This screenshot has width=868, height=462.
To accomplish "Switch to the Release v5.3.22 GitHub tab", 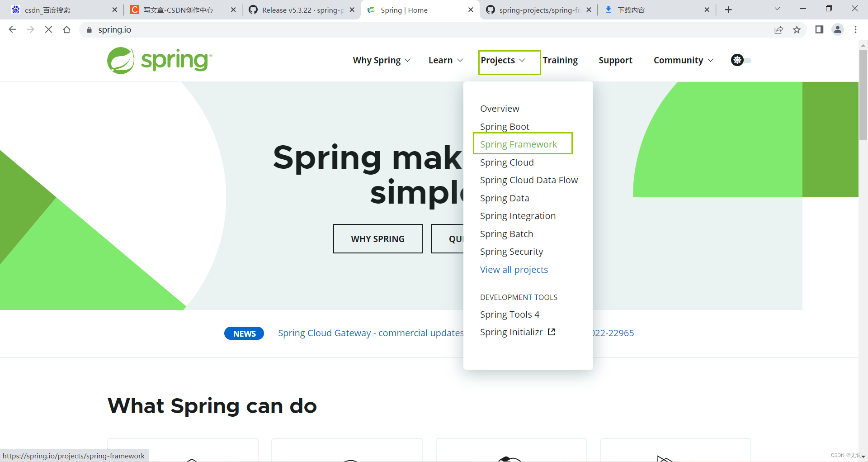I will click(x=298, y=10).
